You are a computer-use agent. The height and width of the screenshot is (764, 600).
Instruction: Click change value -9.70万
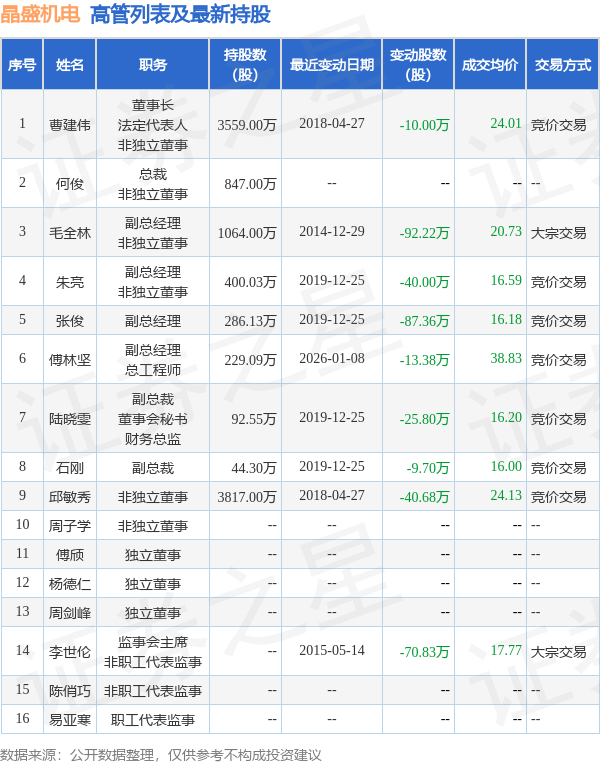click(x=427, y=468)
